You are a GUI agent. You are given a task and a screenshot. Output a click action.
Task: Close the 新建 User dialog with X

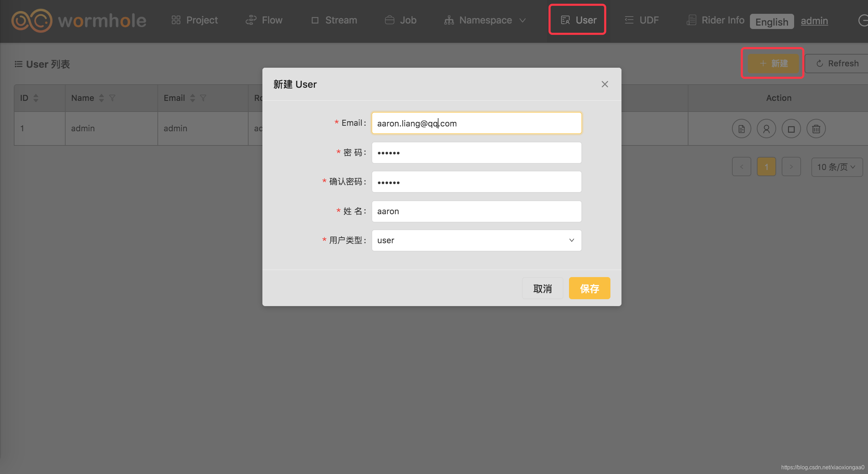click(x=605, y=84)
